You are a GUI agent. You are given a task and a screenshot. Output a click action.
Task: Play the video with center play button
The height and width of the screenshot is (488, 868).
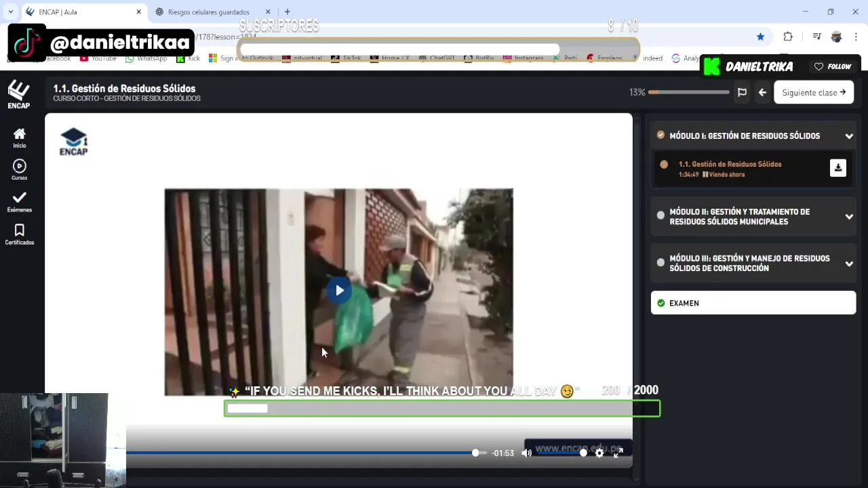pyautogui.click(x=339, y=290)
